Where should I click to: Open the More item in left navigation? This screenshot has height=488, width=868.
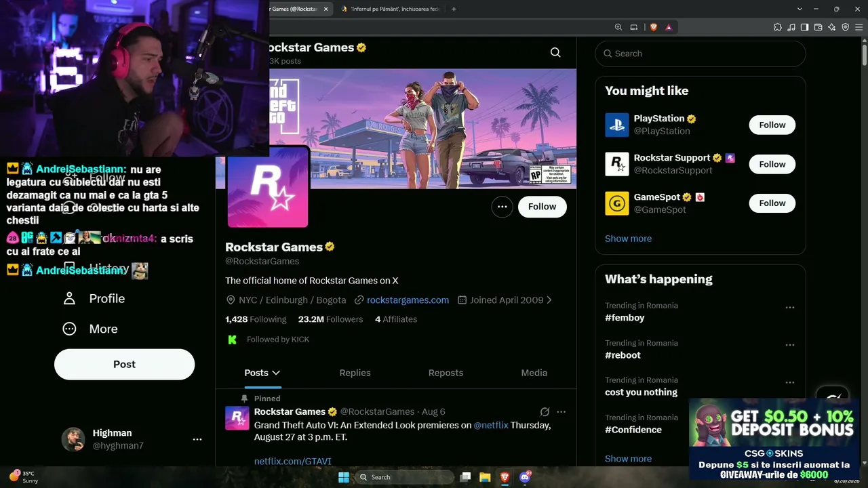90,329
